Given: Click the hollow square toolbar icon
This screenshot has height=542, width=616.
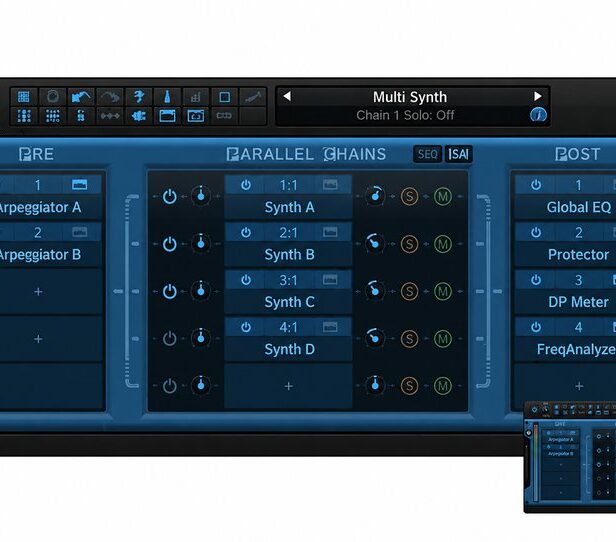Looking at the screenshot, I should (x=224, y=97).
